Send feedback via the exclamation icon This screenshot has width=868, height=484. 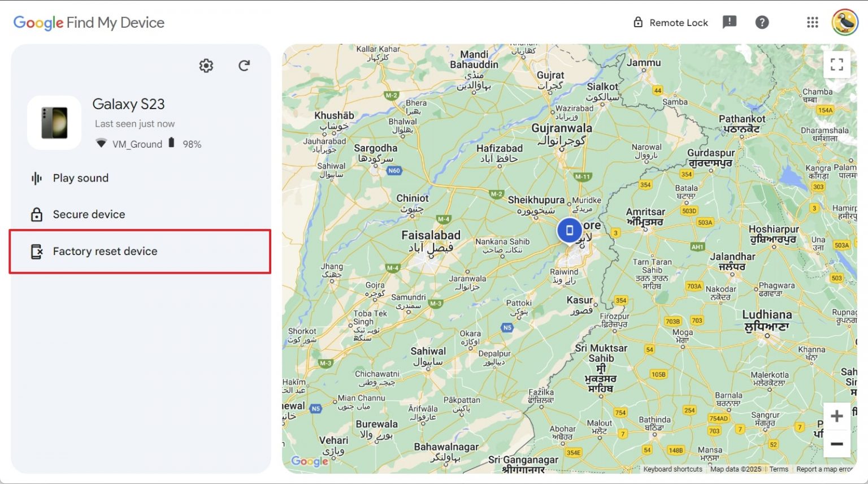pos(730,22)
